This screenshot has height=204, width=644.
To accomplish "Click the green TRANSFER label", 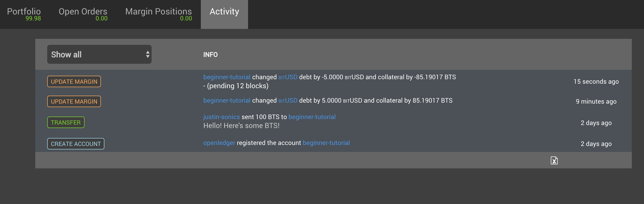I will (x=66, y=123).
